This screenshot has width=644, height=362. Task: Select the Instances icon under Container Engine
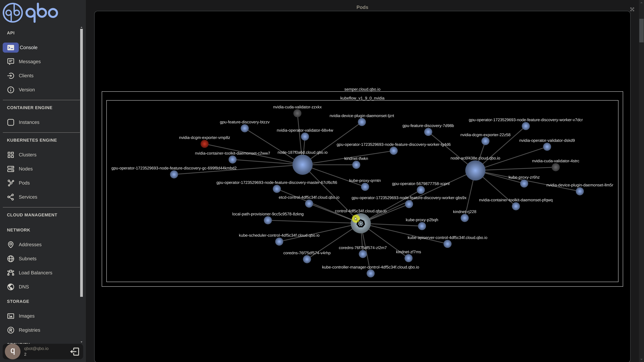point(11,122)
